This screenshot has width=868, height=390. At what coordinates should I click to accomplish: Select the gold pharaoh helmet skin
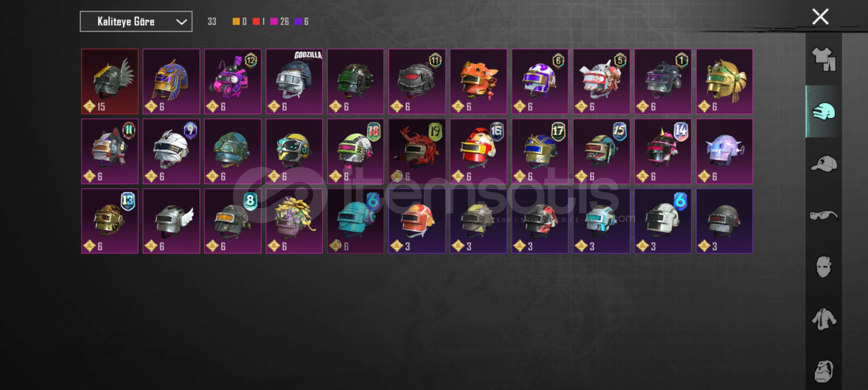tap(171, 82)
